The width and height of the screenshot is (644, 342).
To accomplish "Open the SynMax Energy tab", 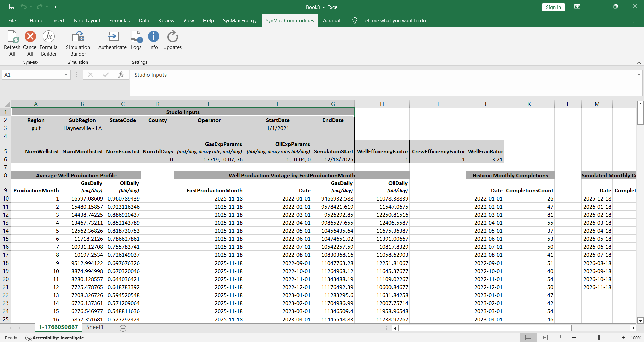I will click(x=239, y=21).
